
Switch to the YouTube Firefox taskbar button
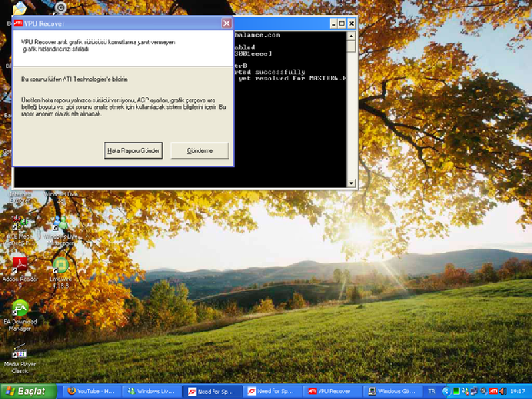point(91,391)
